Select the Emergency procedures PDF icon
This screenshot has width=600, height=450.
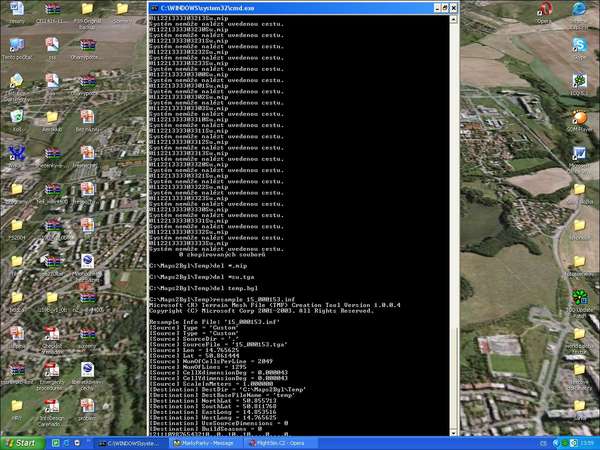(52, 375)
